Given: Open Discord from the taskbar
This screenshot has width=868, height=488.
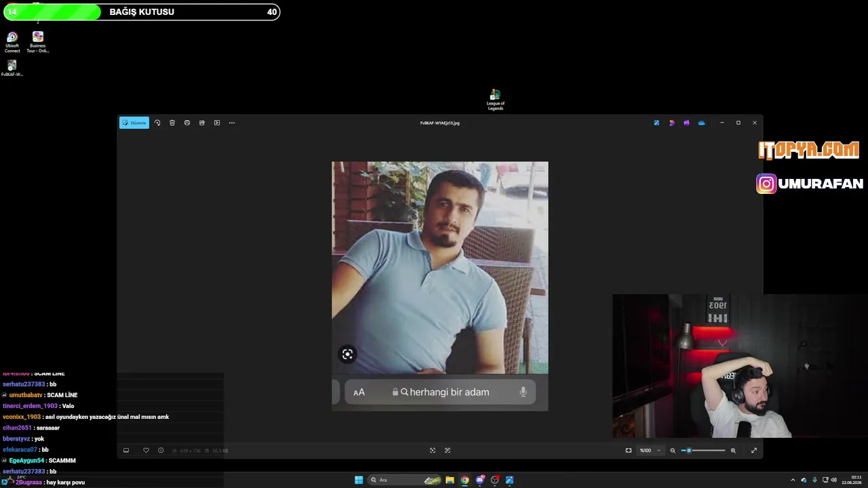Looking at the screenshot, I should (480, 480).
